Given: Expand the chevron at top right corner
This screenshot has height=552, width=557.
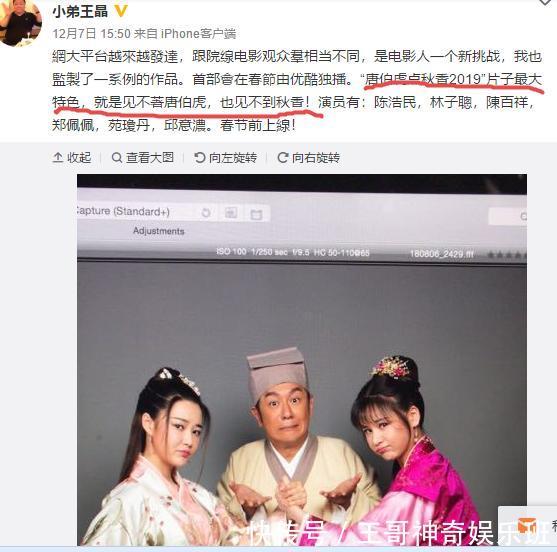Looking at the screenshot, I should (x=546, y=2).
